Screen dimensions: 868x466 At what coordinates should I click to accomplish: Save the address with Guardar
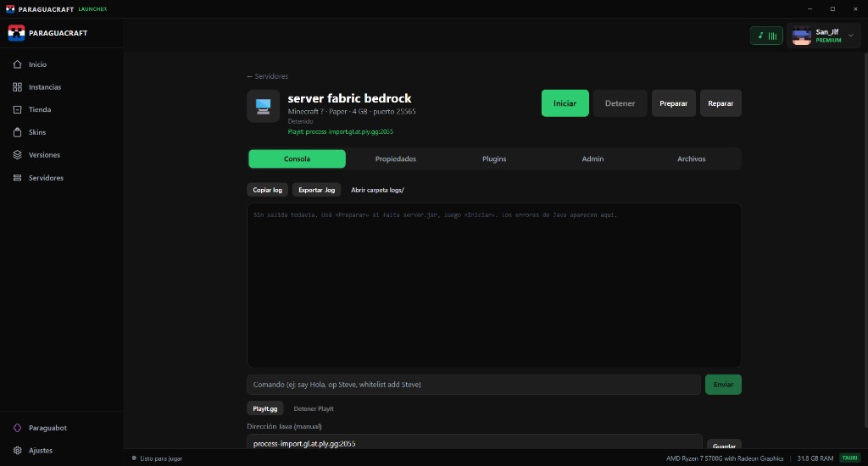[724, 443]
